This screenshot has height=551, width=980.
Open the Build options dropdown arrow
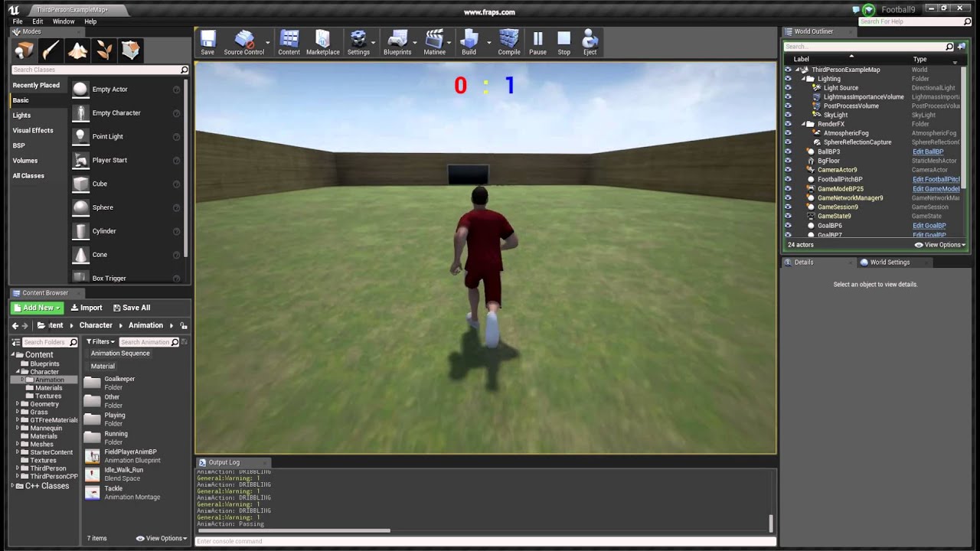click(x=488, y=42)
